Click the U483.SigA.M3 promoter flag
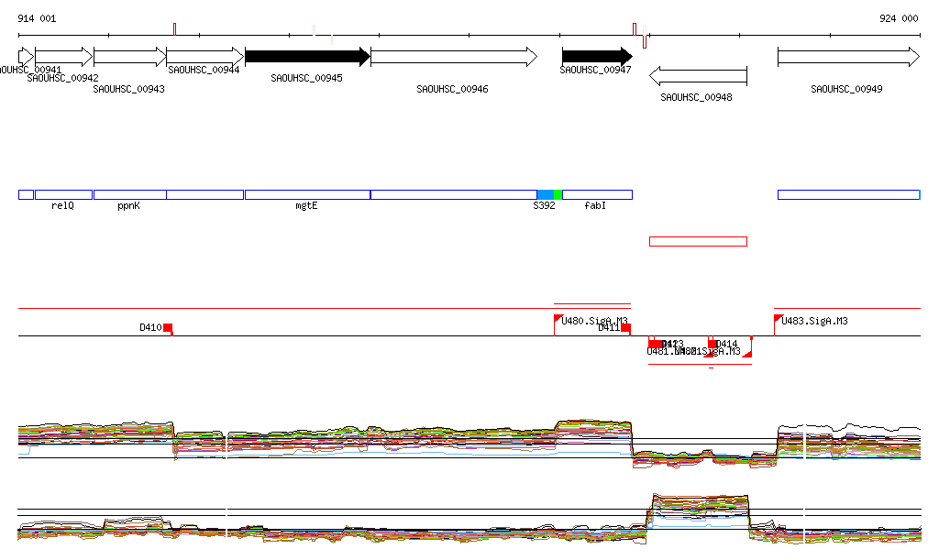Screen dimensions: 939x560 [779, 319]
